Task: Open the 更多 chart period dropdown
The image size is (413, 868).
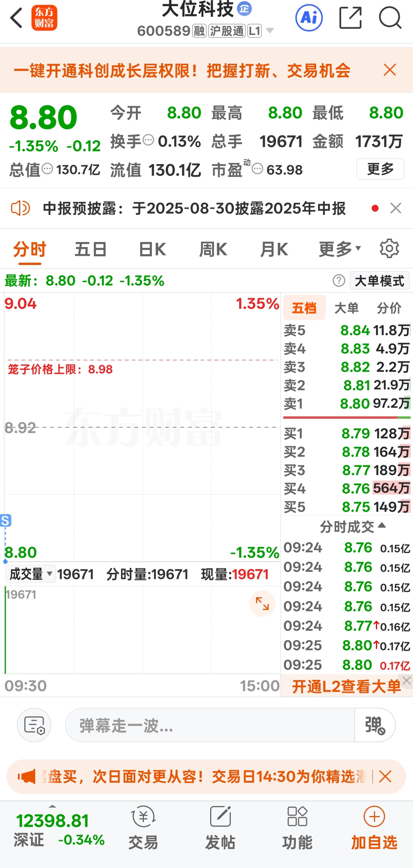Action: [340, 249]
